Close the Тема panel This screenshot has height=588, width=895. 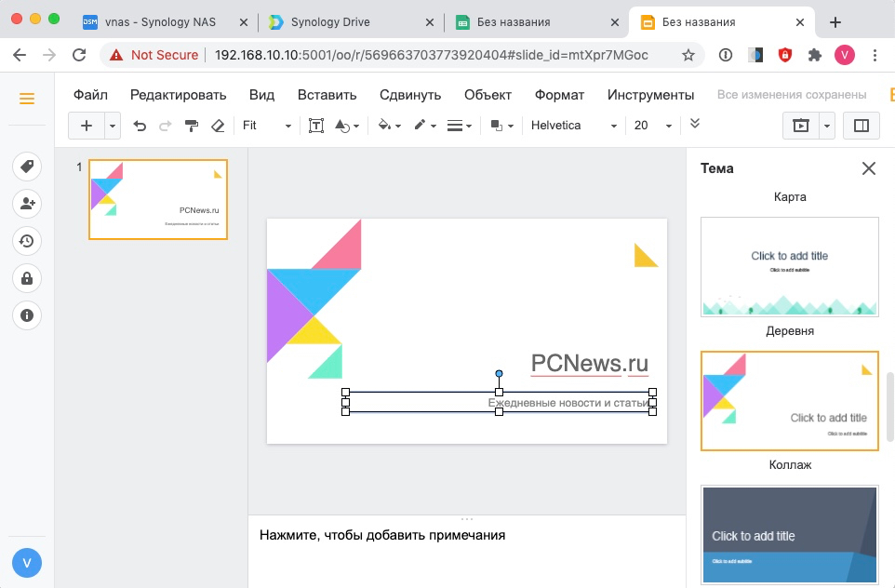tap(868, 168)
